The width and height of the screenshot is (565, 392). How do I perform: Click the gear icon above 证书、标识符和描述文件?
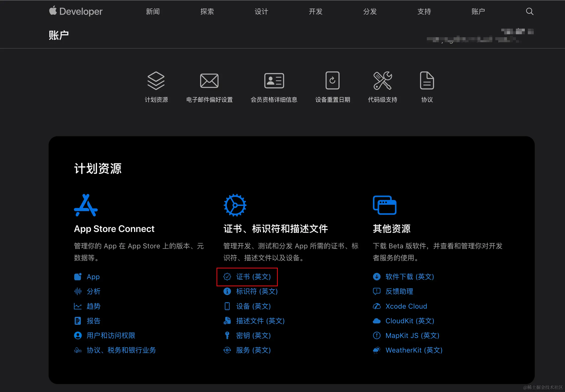[235, 205]
